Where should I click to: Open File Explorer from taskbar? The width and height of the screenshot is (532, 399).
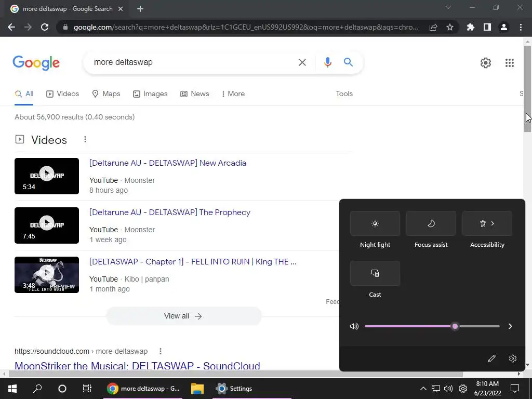[x=197, y=389]
